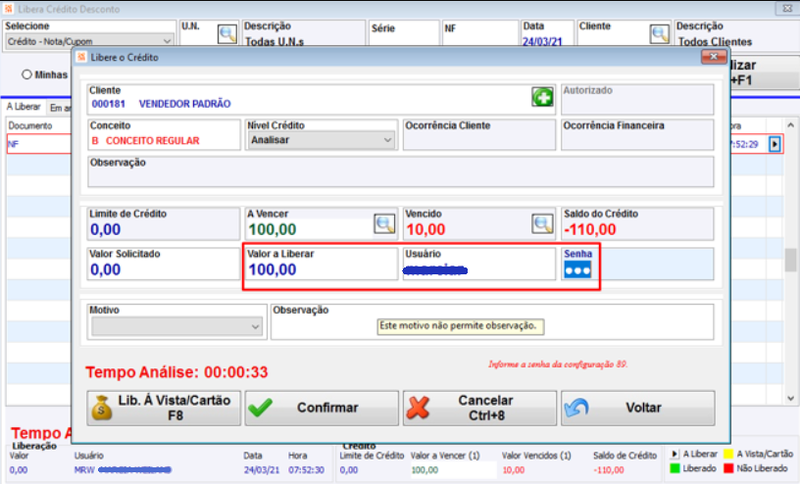Click the Ocorrência Financeira field
This screenshot has width=800, height=484.
pos(638,135)
